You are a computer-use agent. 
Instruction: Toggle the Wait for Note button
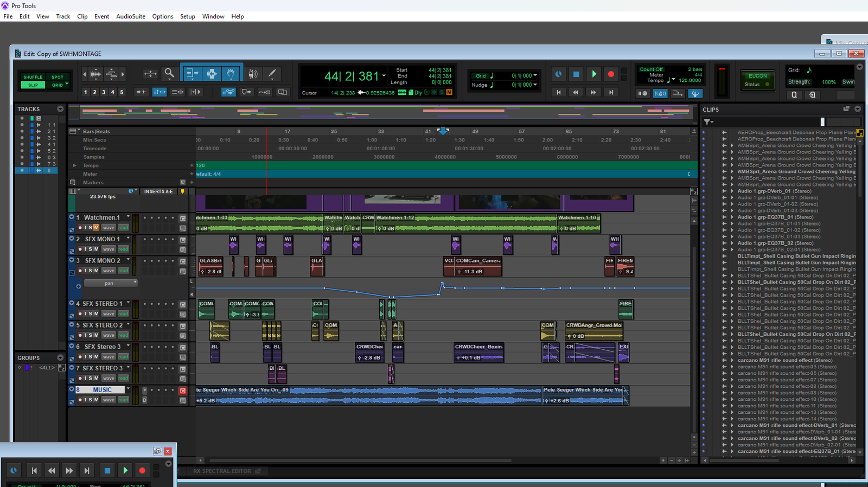642,93
